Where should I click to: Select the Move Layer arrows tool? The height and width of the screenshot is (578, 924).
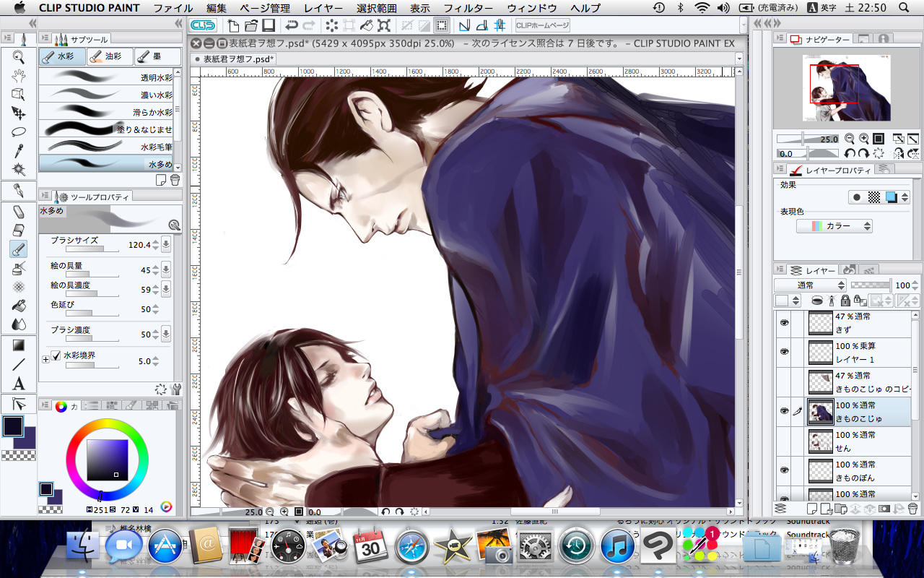click(x=19, y=113)
